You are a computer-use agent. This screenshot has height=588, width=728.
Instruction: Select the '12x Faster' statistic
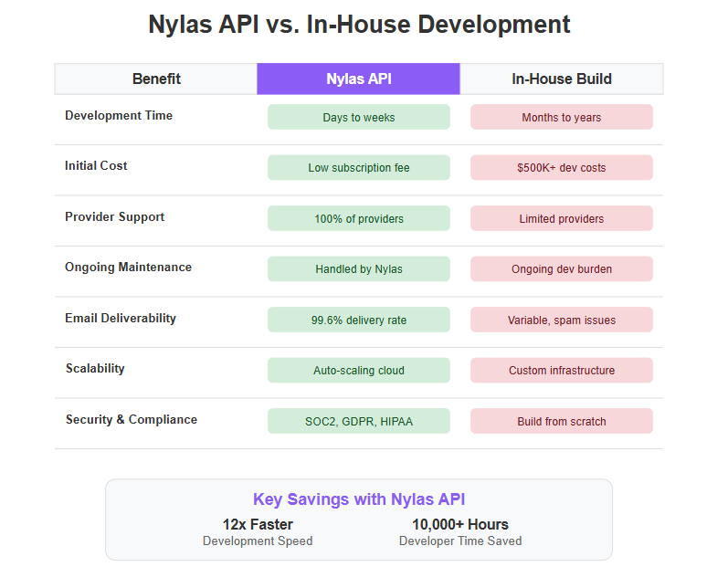(x=258, y=524)
